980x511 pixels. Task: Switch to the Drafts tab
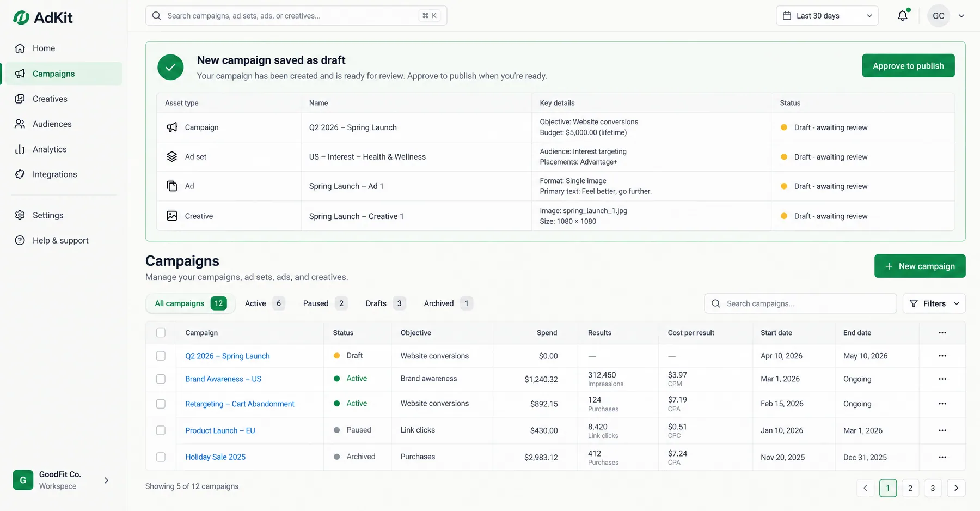click(x=385, y=303)
